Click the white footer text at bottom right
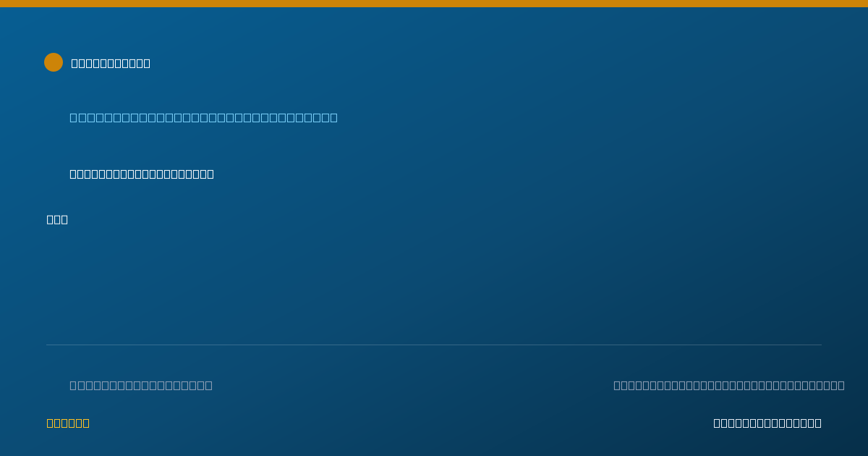This screenshot has width=868, height=456. 767,423
